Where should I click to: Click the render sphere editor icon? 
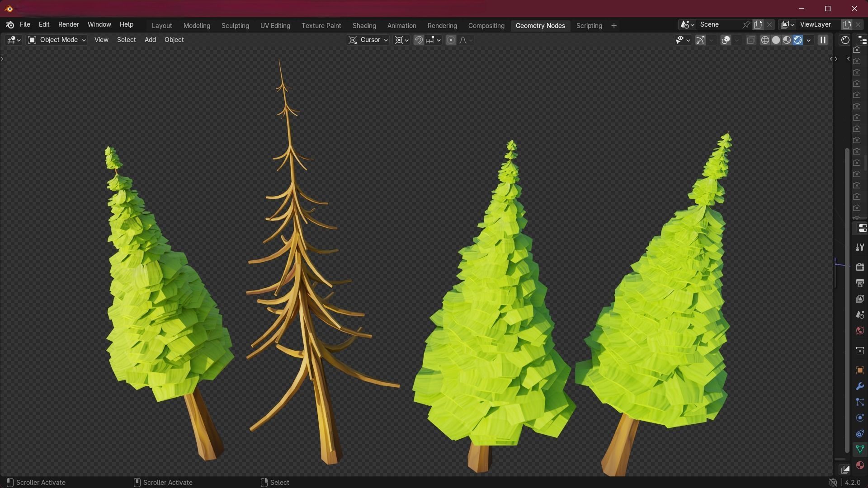[x=845, y=40]
